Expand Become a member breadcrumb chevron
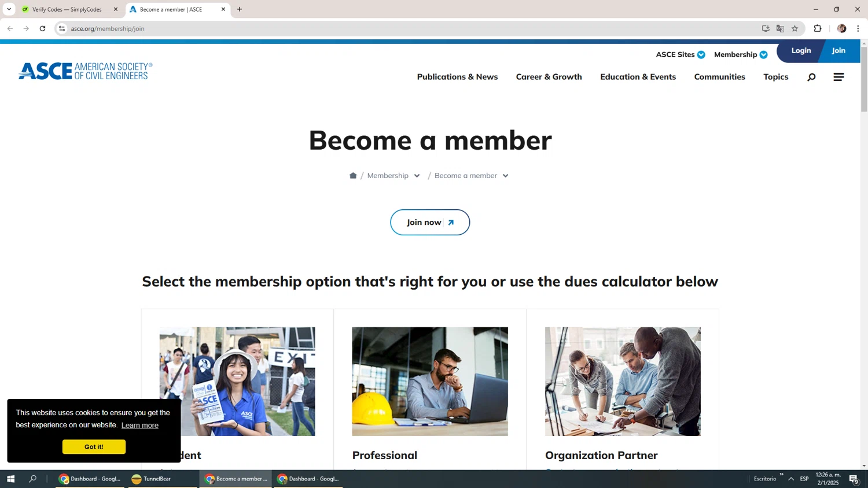This screenshot has height=488, width=868. [x=505, y=176]
